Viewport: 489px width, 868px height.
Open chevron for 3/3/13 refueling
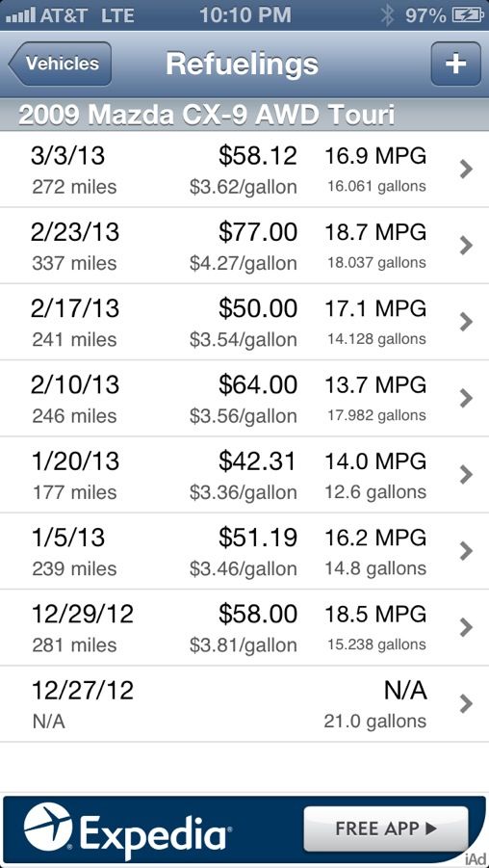(466, 170)
